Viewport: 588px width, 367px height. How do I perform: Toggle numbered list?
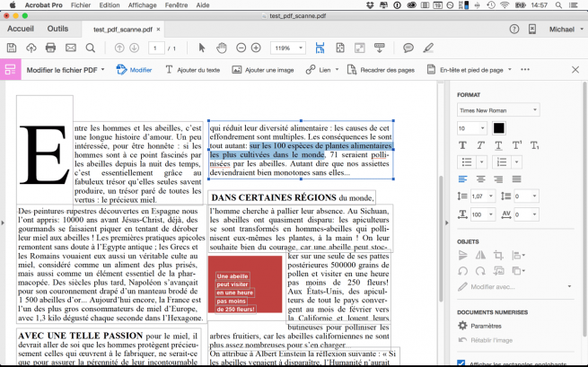click(x=502, y=162)
